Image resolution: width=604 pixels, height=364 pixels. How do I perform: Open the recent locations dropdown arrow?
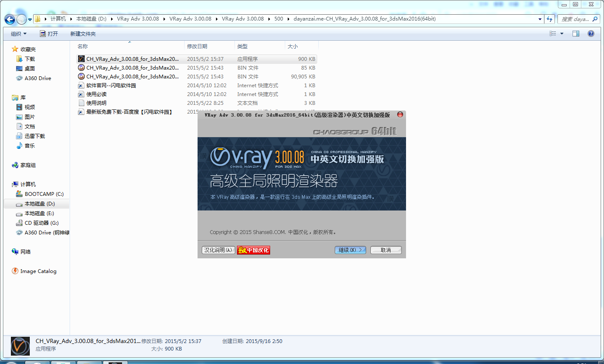click(x=30, y=19)
